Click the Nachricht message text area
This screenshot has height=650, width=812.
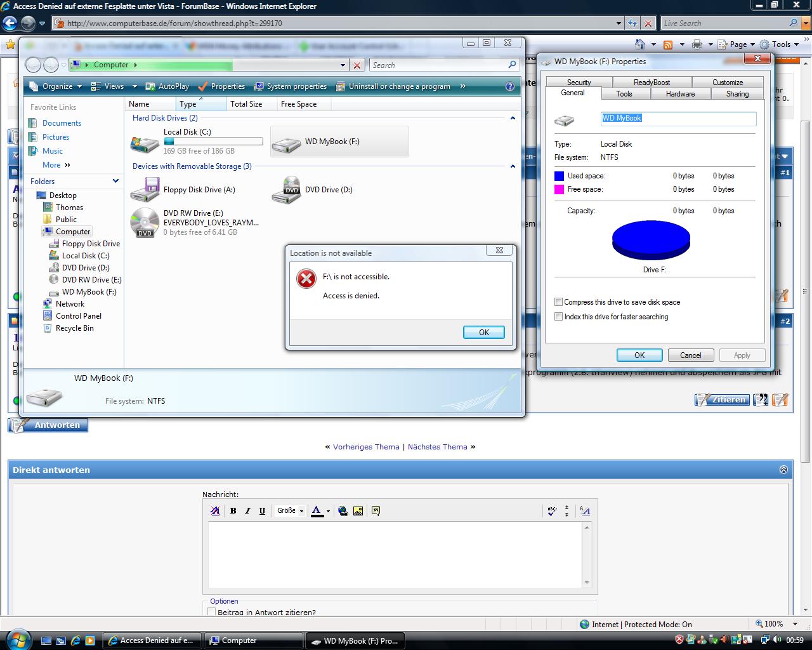(396, 554)
